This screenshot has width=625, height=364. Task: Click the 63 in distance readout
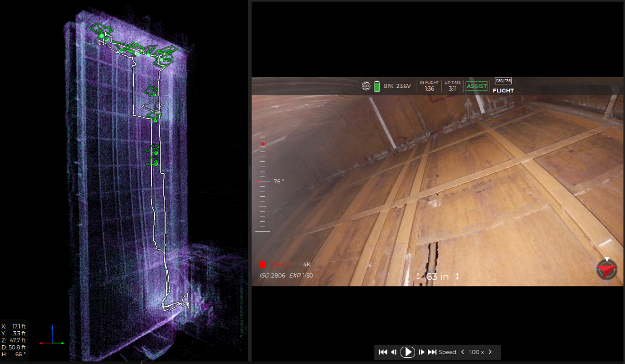click(x=438, y=277)
